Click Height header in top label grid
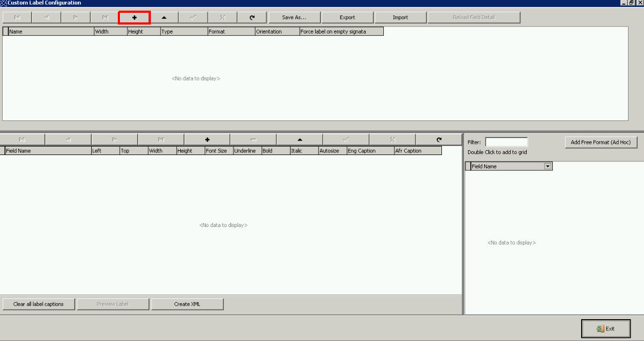This screenshot has height=341, width=644. [x=144, y=31]
